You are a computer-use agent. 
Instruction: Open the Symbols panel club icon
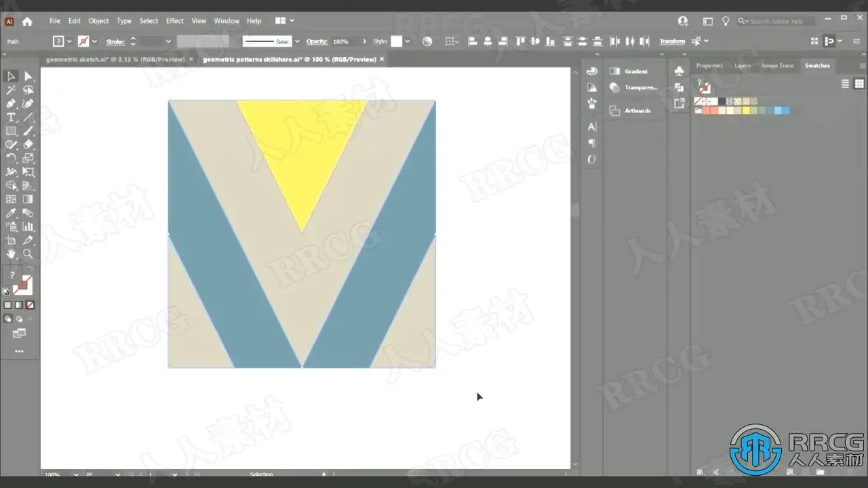pos(679,71)
